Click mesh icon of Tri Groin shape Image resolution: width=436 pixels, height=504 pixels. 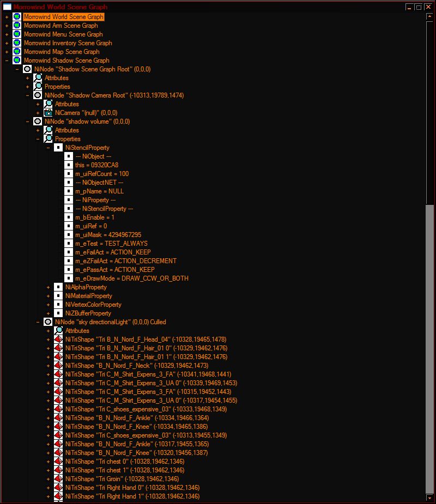[58, 478]
